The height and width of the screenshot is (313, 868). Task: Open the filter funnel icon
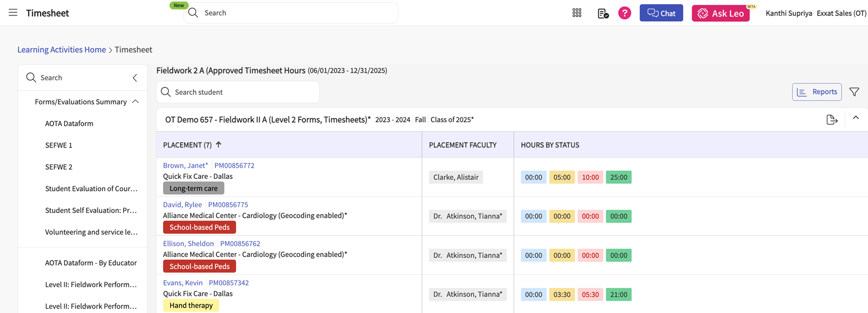pos(854,92)
